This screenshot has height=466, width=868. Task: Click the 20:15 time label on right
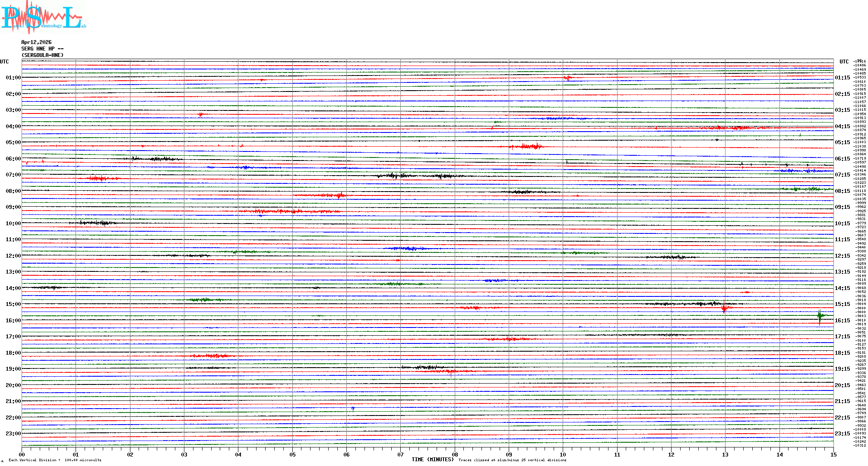(x=842, y=385)
